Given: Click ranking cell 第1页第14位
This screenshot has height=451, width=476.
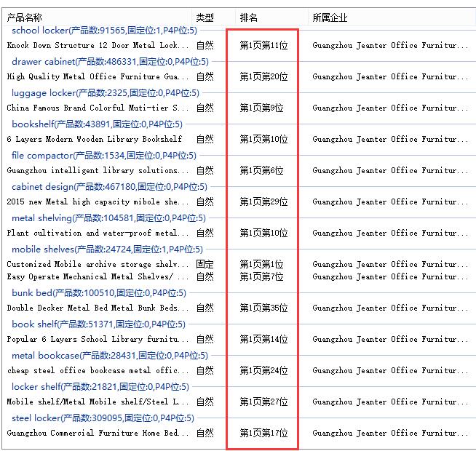Looking at the screenshot, I should pyautogui.click(x=263, y=339).
